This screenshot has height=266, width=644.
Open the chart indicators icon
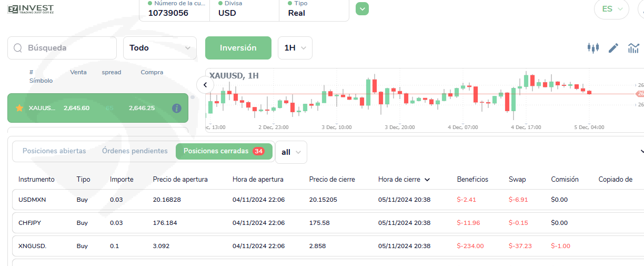[633, 48]
